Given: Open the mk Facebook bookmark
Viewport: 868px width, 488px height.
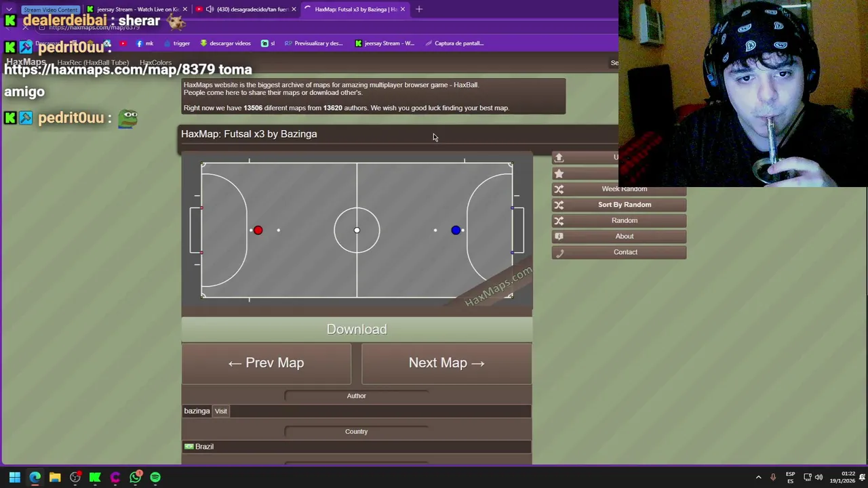Looking at the screenshot, I should [145, 43].
